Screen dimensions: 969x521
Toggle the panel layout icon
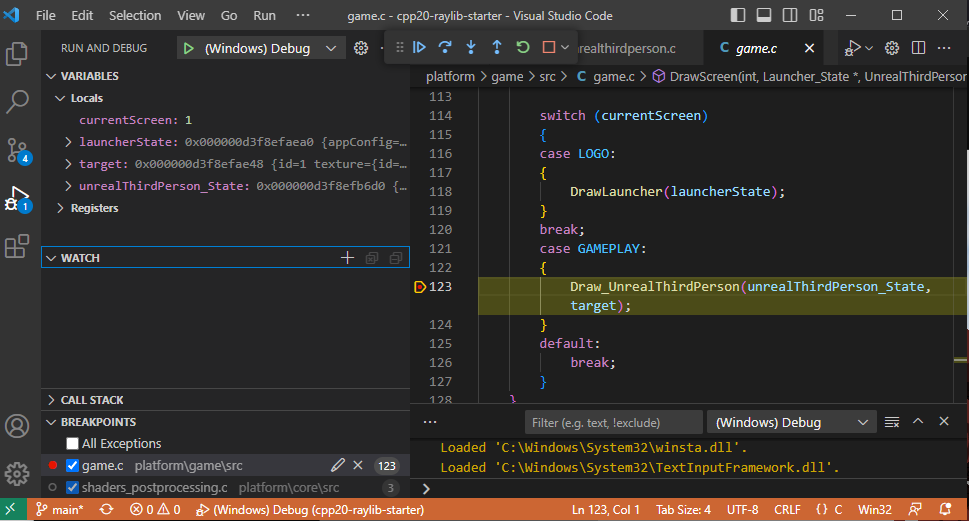pos(764,15)
